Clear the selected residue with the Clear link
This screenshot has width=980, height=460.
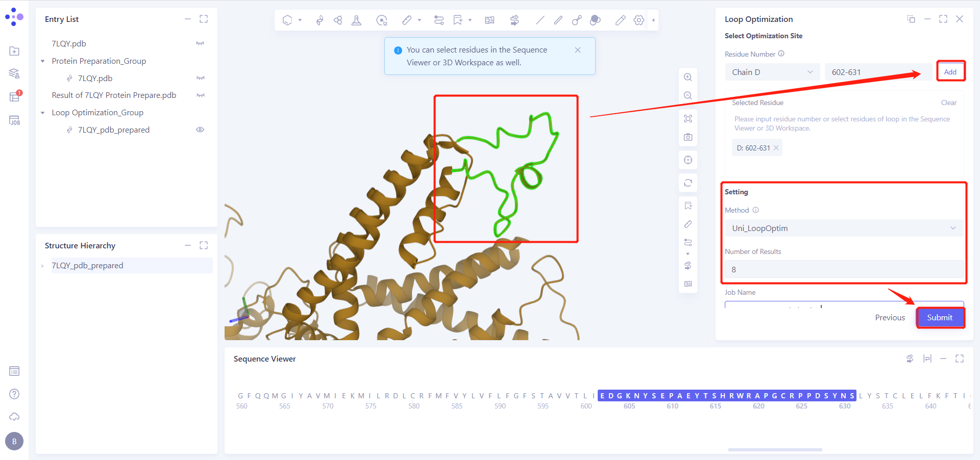coord(949,103)
